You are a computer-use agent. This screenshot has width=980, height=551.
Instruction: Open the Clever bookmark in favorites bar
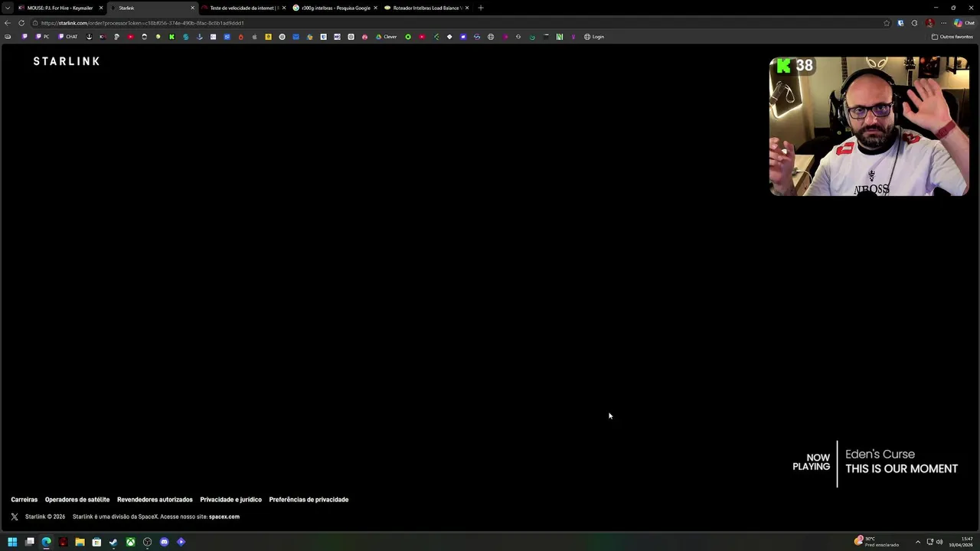(x=386, y=37)
